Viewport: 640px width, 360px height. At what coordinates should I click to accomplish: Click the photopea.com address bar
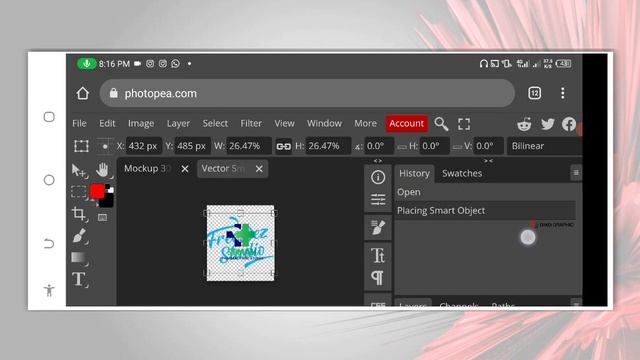307,93
